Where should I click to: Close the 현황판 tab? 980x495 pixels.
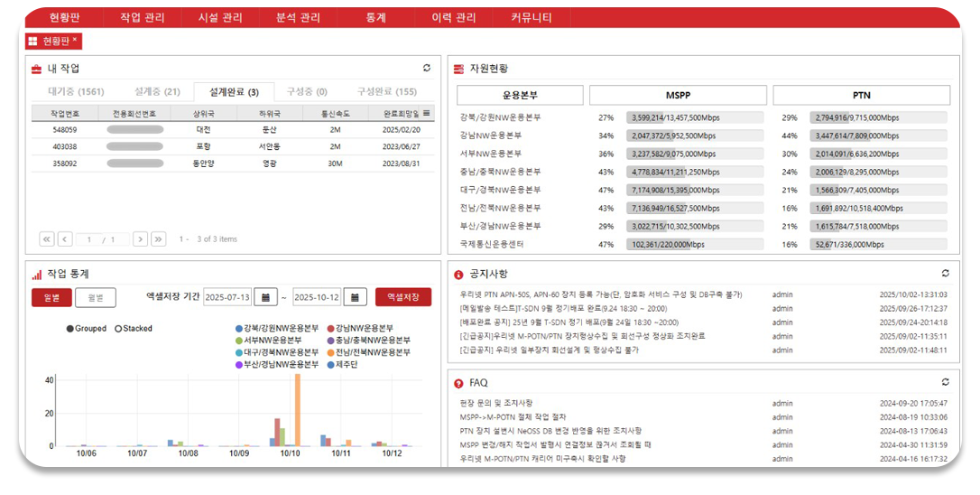coord(75,40)
